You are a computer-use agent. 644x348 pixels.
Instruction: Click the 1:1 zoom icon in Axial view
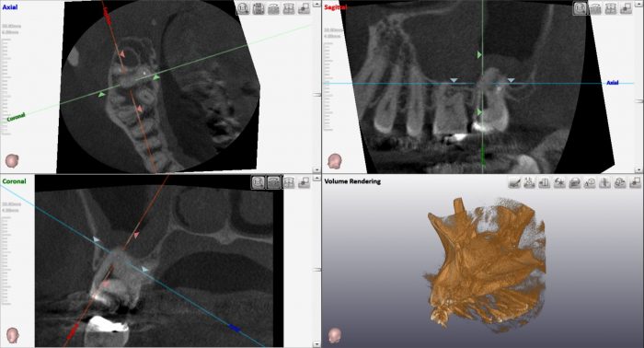click(243, 8)
